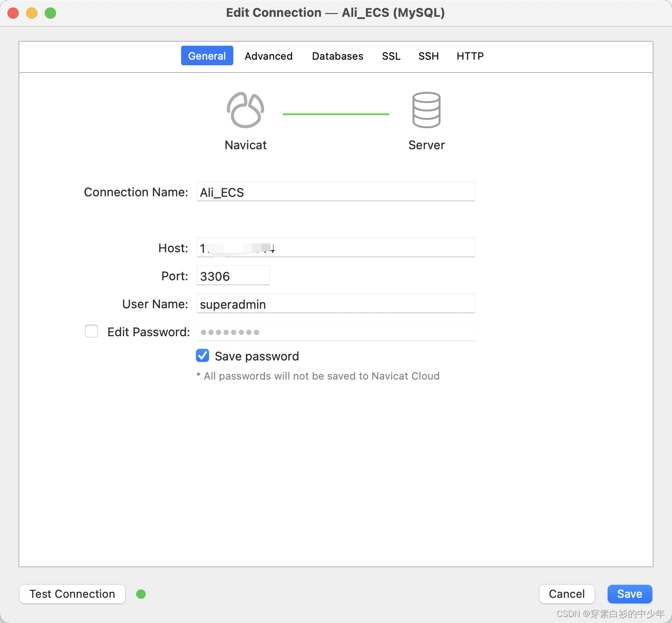Click the Navicat logo icon
Image resolution: width=672 pixels, height=623 pixels.
(245, 110)
